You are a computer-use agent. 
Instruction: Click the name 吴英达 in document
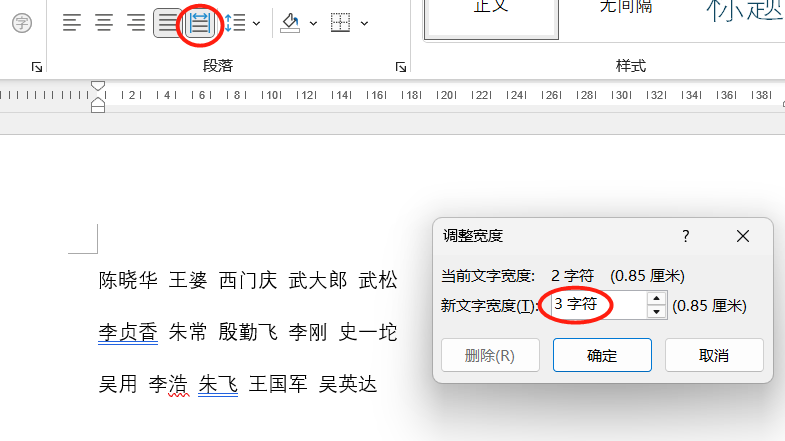348,384
